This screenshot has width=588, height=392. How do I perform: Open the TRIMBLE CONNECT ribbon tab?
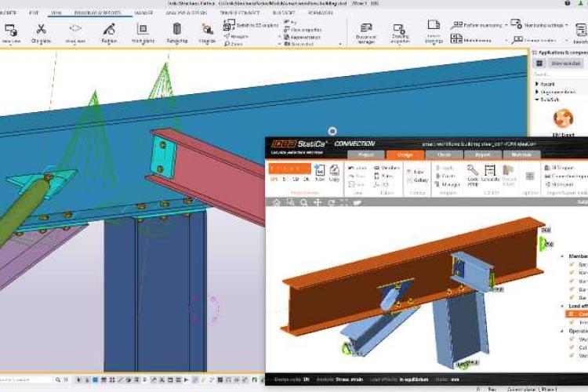(x=240, y=13)
